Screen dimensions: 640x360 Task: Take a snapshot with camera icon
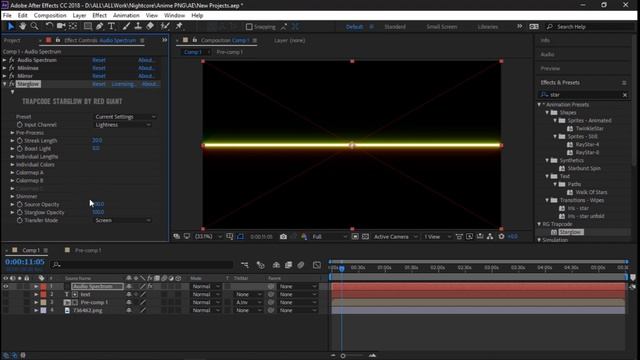283,237
